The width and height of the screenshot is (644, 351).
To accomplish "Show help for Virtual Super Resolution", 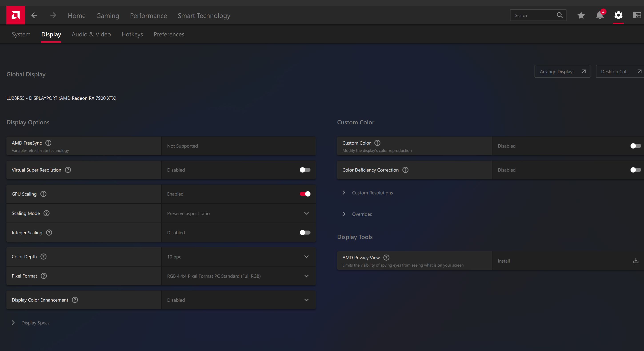I will pos(68,170).
